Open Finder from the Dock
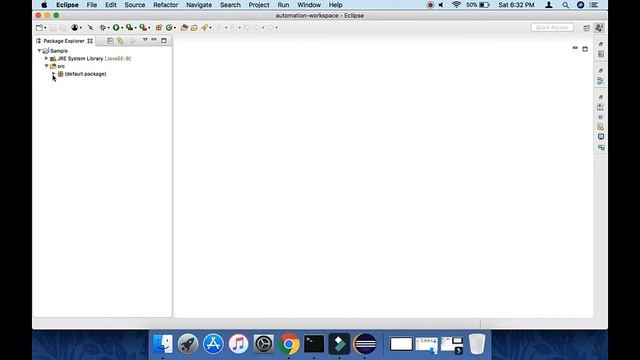Image resolution: width=640 pixels, height=360 pixels. pyautogui.click(x=162, y=344)
